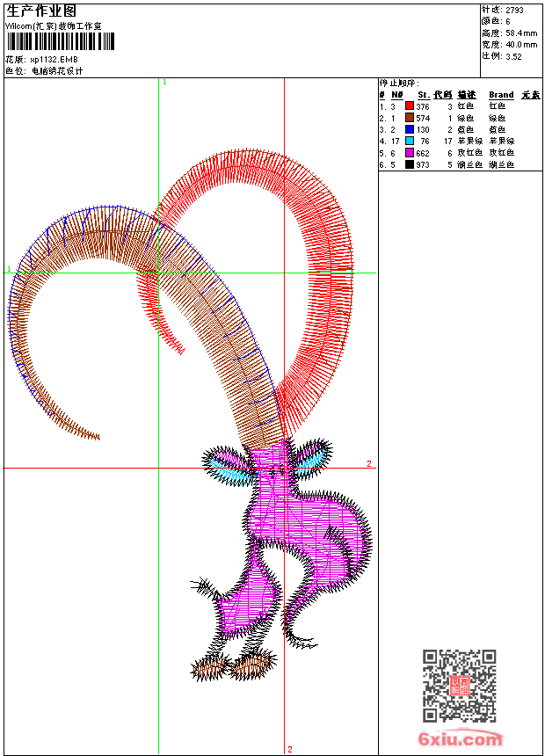Select the brown thread swatch in row 2
Viewport: 545px width, 756px height.
[x=409, y=118]
